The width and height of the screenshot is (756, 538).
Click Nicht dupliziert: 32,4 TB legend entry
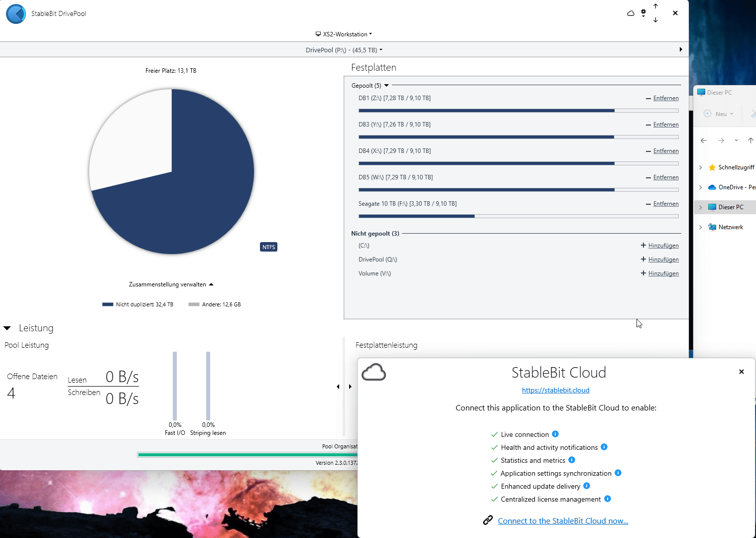pyautogui.click(x=138, y=304)
